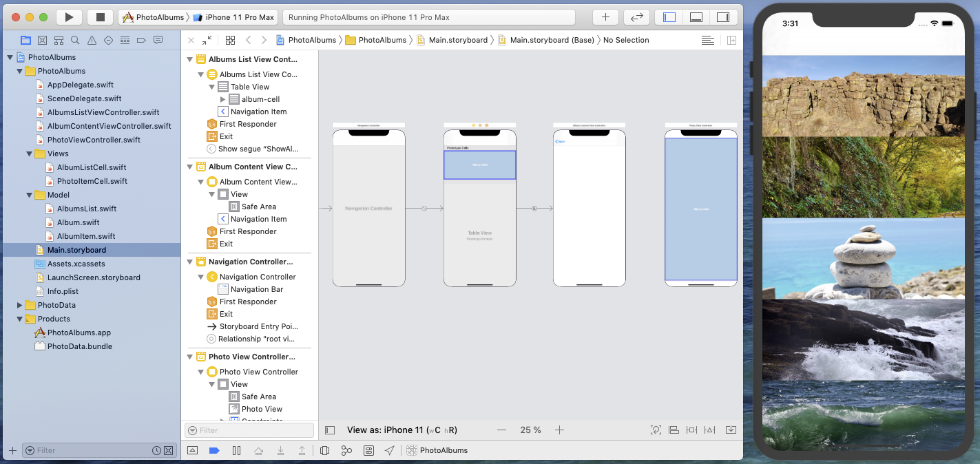The width and height of the screenshot is (980, 464).
Task: Click the related items grid icon
Action: coord(230,40)
